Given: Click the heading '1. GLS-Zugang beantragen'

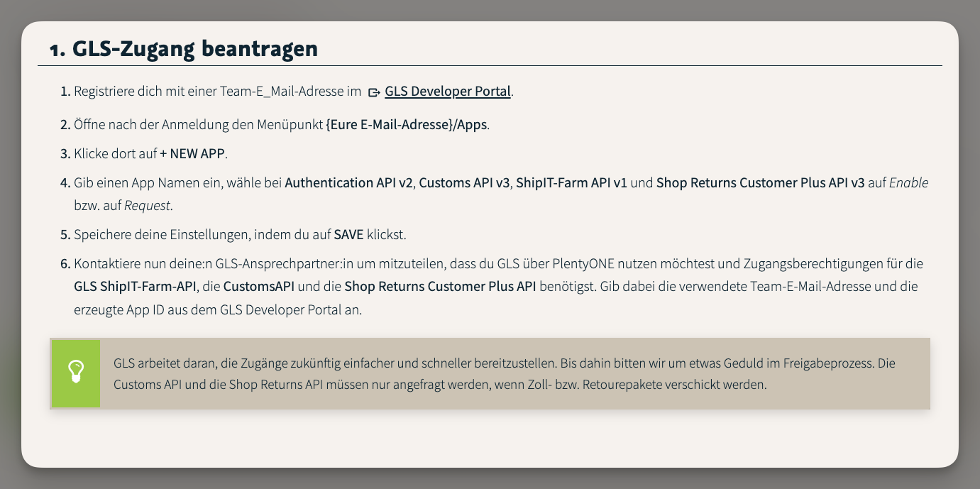Looking at the screenshot, I should [183, 49].
